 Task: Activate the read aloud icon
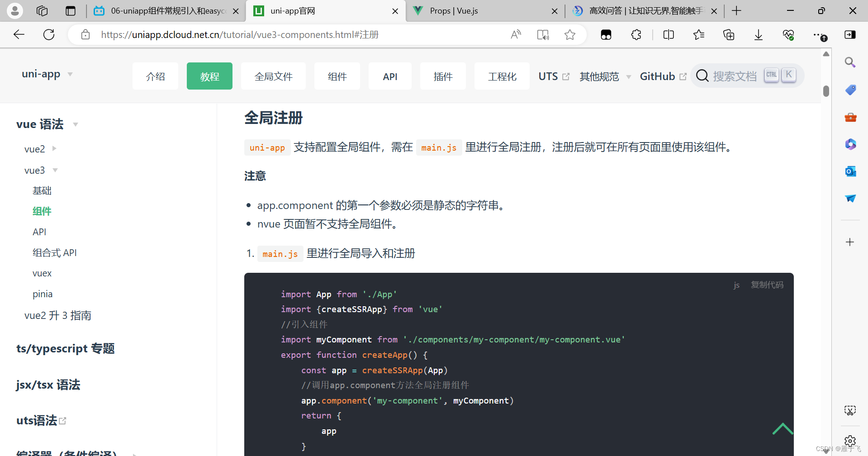516,34
